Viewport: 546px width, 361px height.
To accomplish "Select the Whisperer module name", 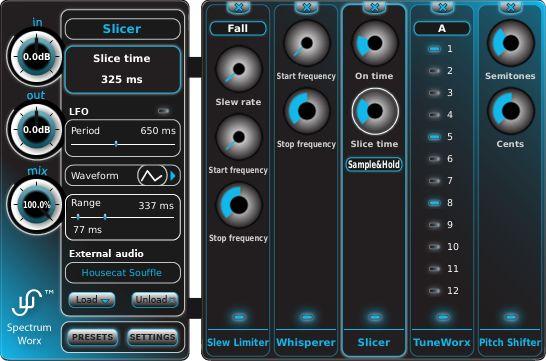I will [306, 343].
